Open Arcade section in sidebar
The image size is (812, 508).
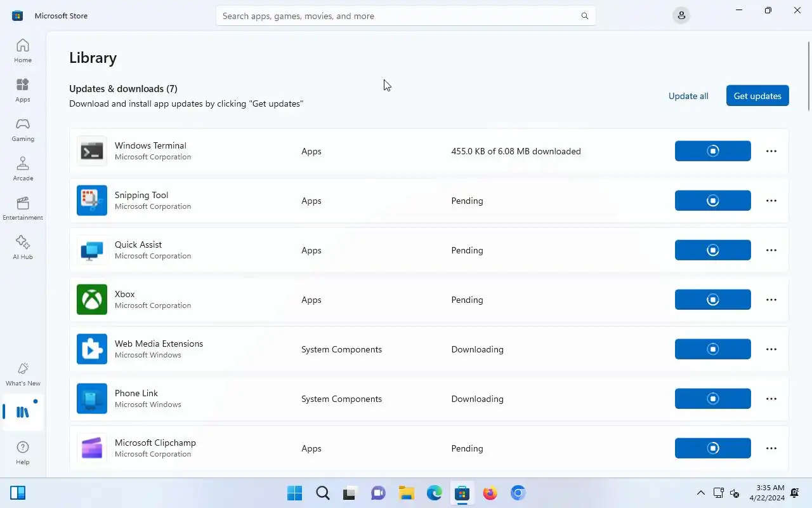click(x=23, y=169)
